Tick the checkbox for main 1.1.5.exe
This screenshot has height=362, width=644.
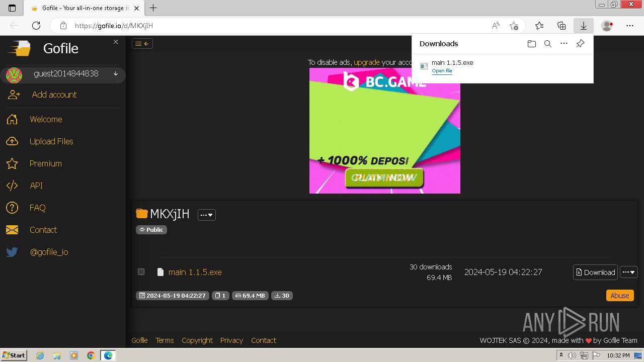tap(141, 272)
